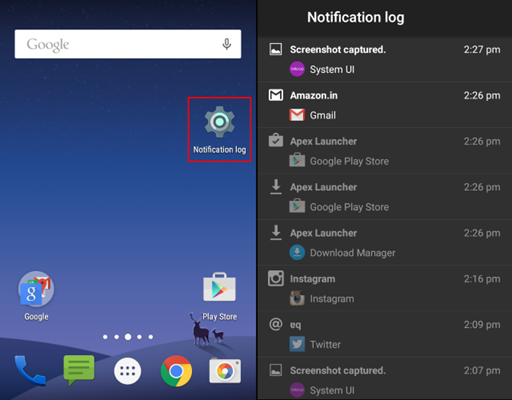Select the first home page indicator dot
The width and height of the screenshot is (512, 400).
(105, 337)
